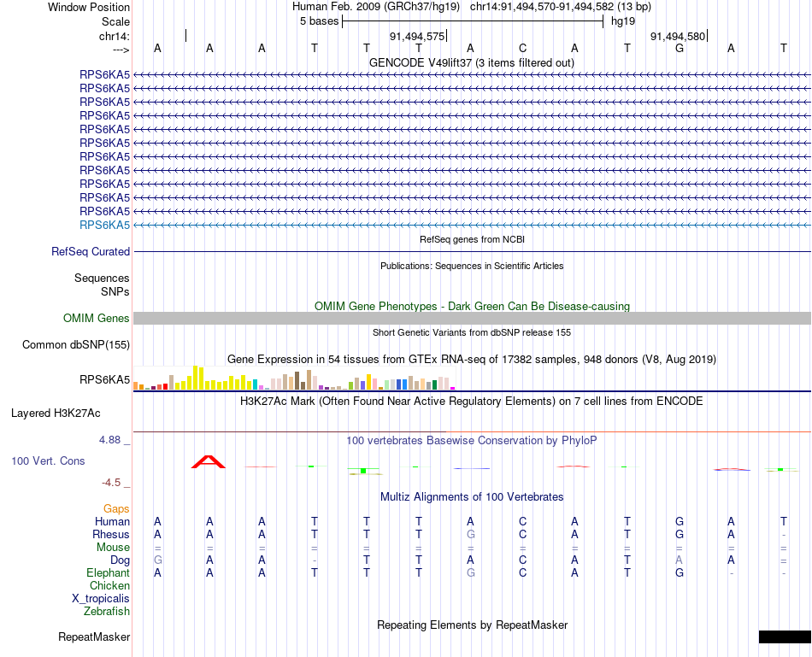
Task: Select the Human alignment row label
Action: [112, 521]
